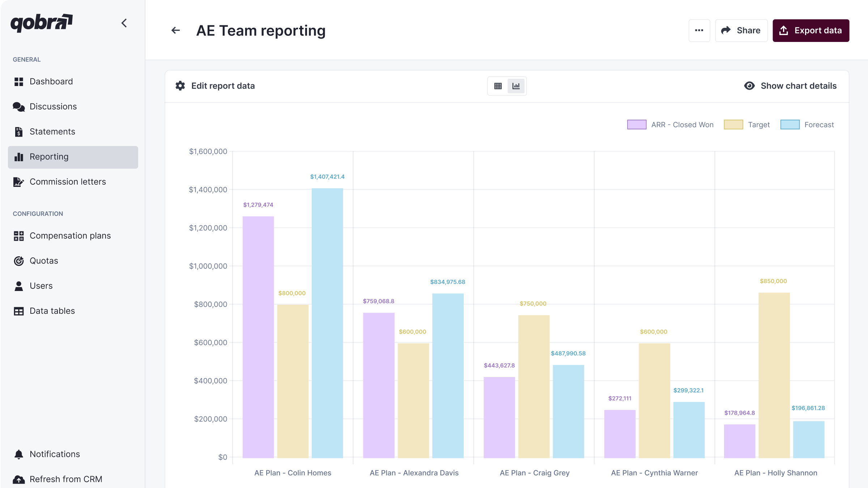Open the Notifications bell
The width and height of the screenshot is (868, 488).
pos(19,454)
